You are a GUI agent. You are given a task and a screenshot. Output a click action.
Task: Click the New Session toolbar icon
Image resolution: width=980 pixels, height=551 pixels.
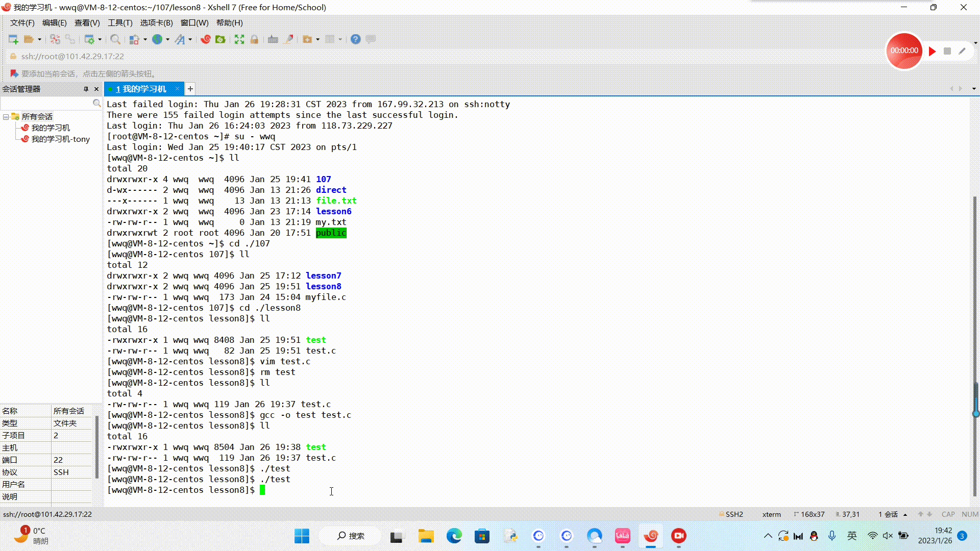(13, 39)
